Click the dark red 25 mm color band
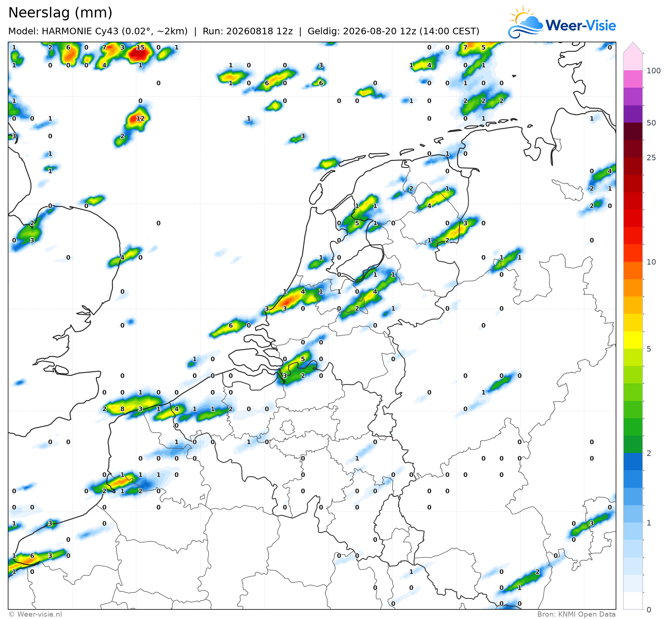The width and height of the screenshot is (672, 619). (633, 149)
